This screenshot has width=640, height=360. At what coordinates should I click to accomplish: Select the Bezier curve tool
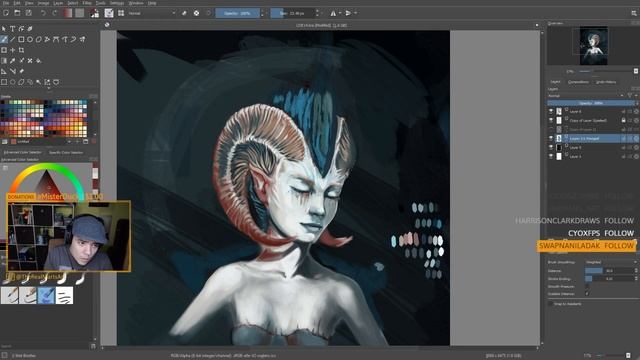56,39
